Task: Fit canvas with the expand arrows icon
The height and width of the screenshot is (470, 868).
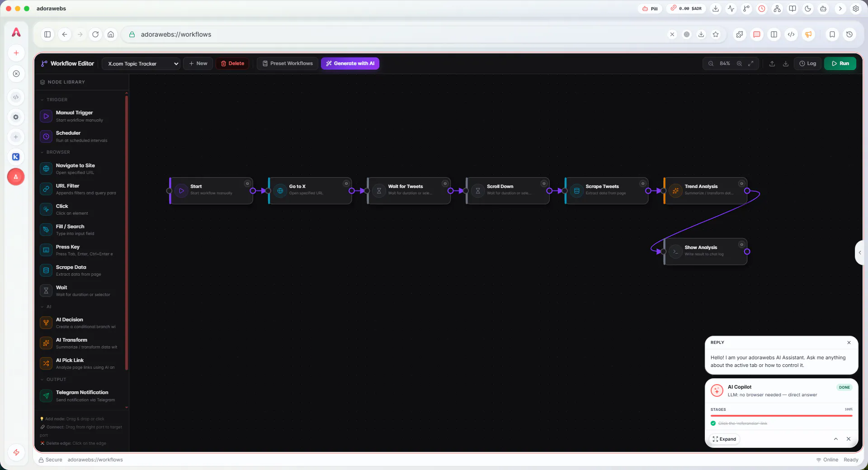Action: click(x=751, y=64)
